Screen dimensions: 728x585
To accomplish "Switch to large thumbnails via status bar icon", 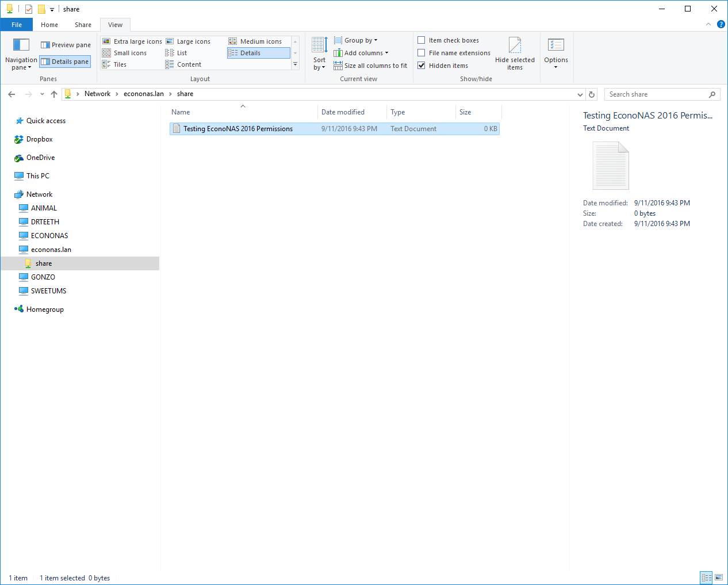I will click(x=719, y=578).
